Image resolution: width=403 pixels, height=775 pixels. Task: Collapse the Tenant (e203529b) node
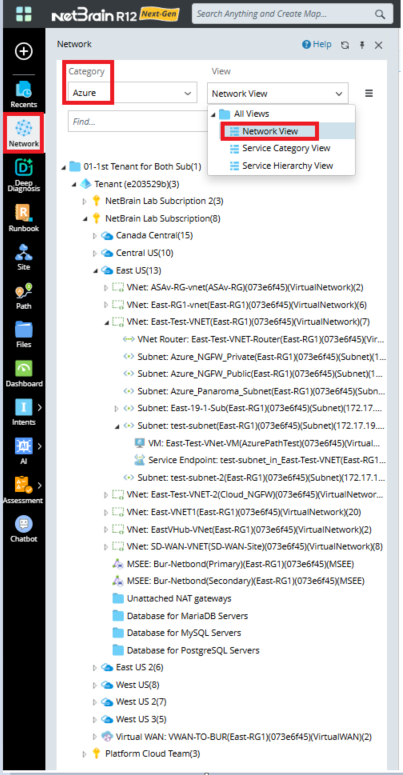(x=74, y=184)
